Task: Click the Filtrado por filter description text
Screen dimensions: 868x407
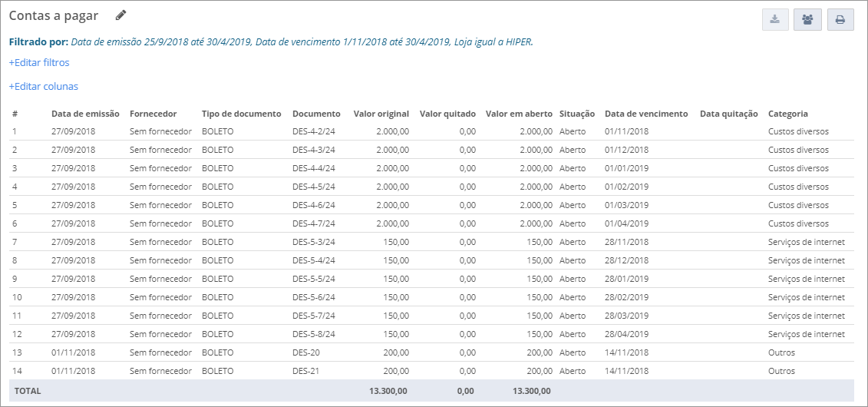Action: pyautogui.click(x=271, y=41)
